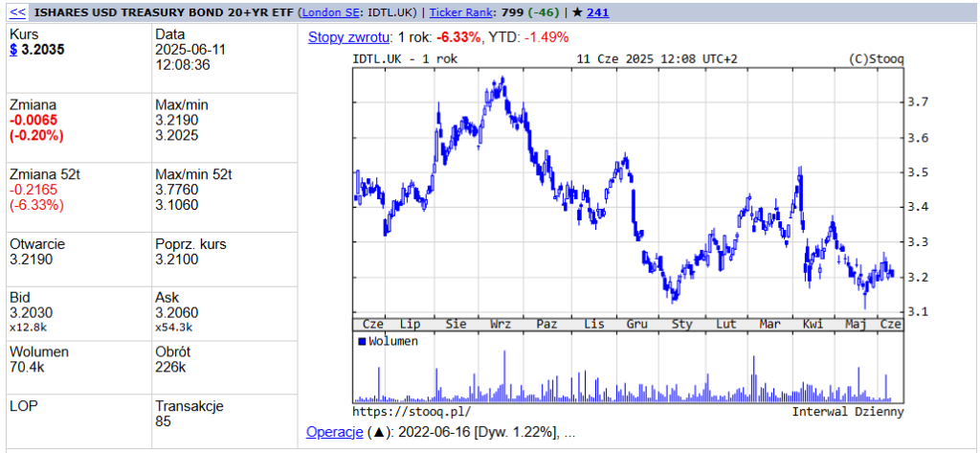
Task: Click the daily change (-0.20%)
Action: point(36,135)
